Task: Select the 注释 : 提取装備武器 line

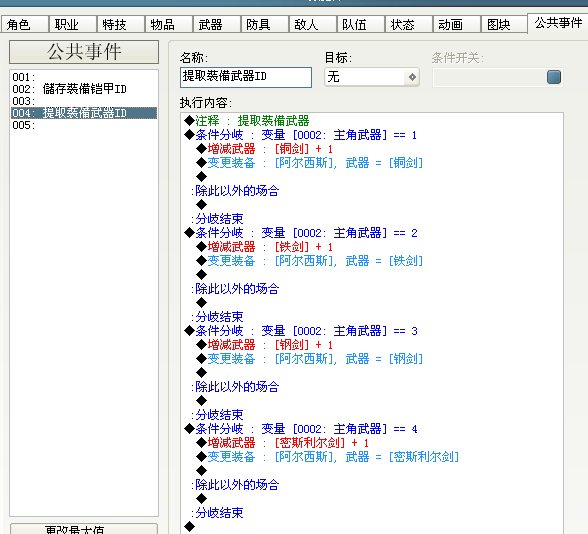Action: click(x=246, y=121)
